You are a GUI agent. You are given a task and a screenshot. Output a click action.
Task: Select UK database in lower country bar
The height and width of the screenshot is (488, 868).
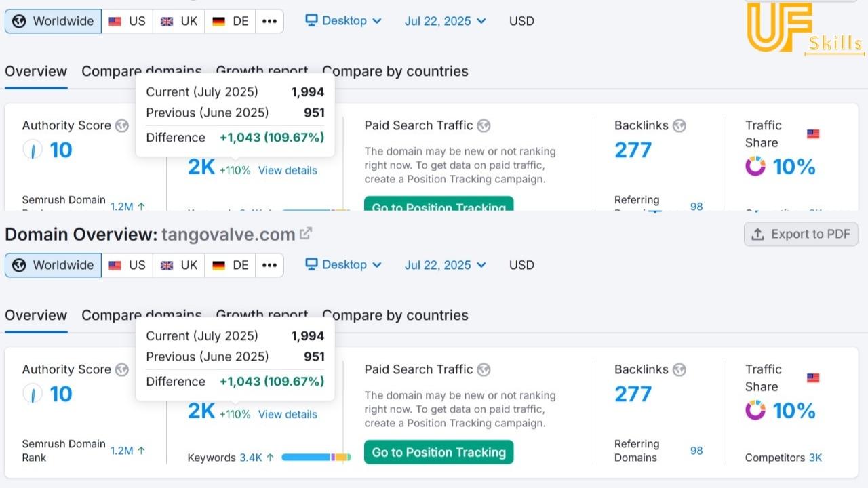pyautogui.click(x=178, y=265)
